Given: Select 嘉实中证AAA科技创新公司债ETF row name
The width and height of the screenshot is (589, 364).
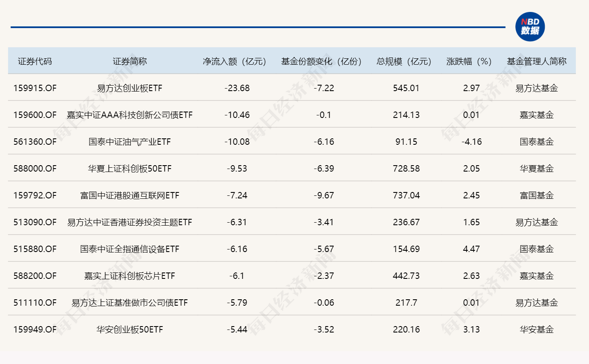Looking at the screenshot, I should [x=129, y=115].
